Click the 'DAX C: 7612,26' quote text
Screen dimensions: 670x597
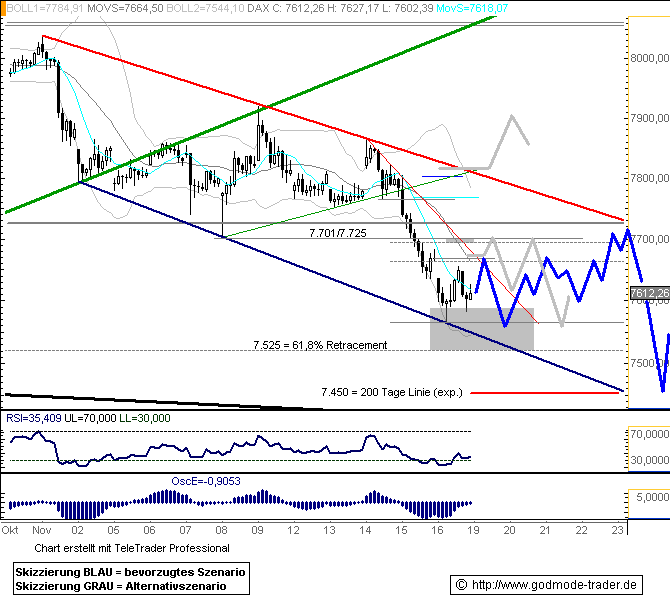click(286, 8)
